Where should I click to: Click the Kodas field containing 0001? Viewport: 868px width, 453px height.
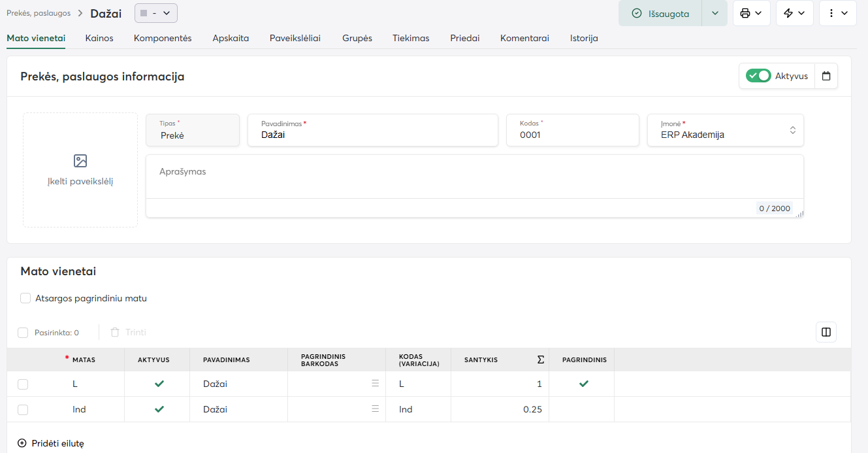coord(573,130)
